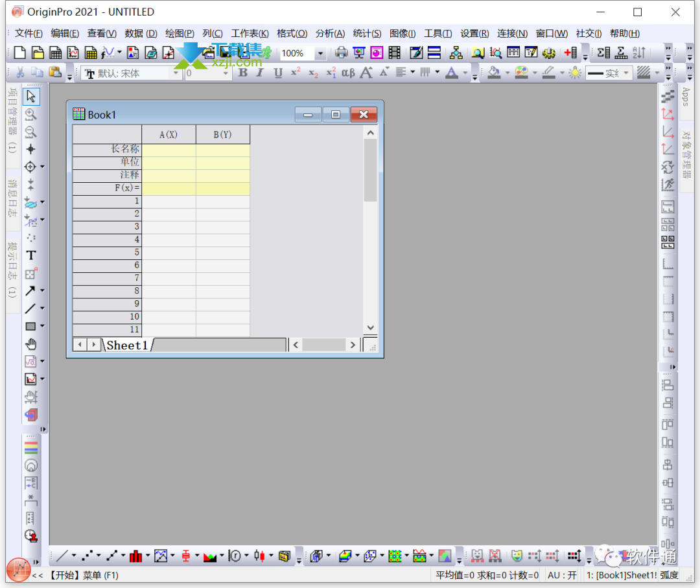The image size is (700, 588).
Task: Open the fill color paint bucket
Action: click(x=494, y=73)
